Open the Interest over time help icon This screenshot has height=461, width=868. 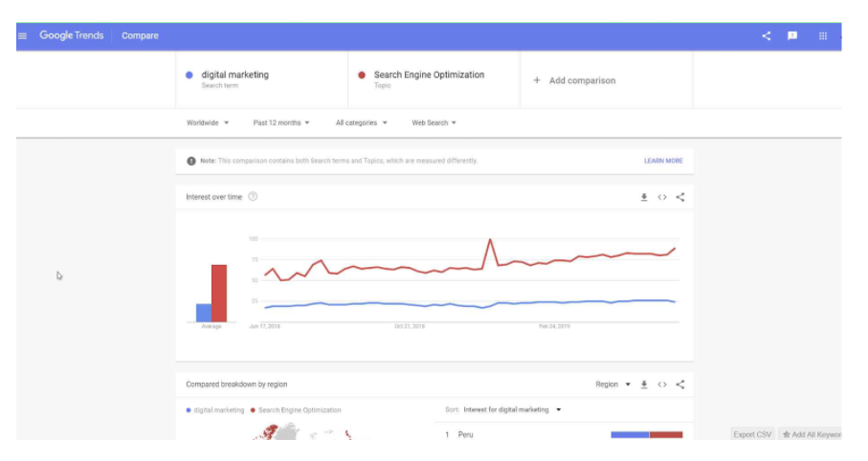253,196
